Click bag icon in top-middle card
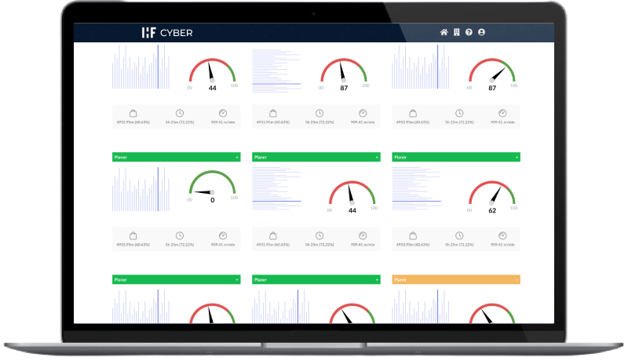 click(x=273, y=113)
